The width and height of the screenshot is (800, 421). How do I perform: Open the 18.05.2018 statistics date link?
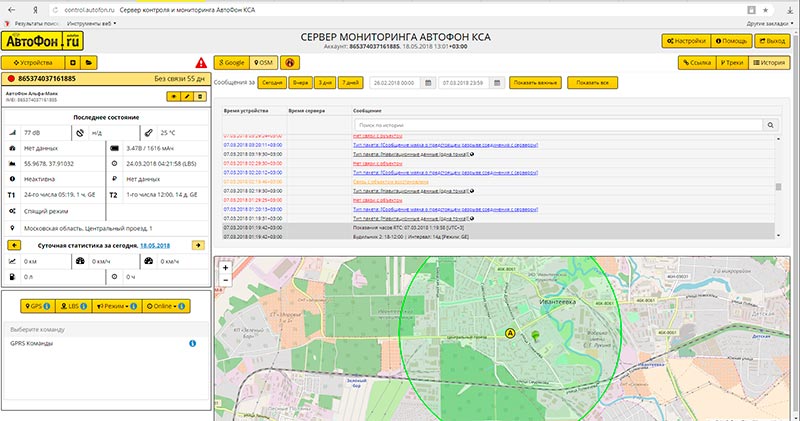tap(155, 245)
